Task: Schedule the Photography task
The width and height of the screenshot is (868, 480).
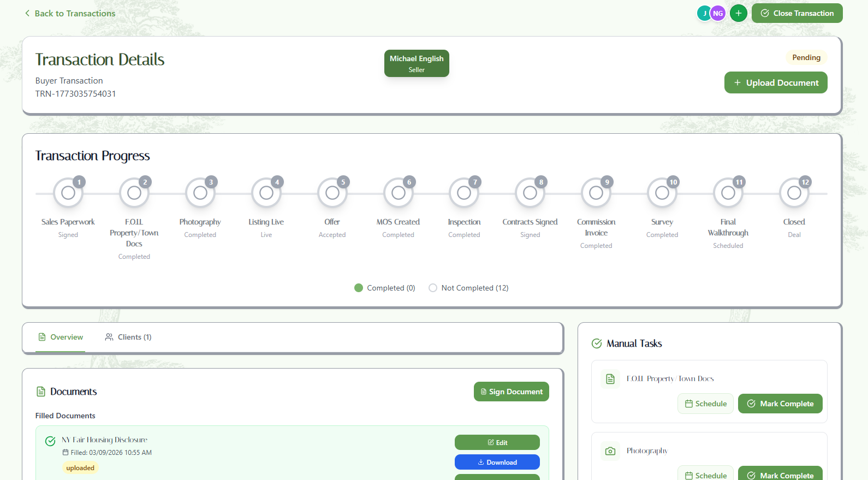Action: tap(705, 475)
